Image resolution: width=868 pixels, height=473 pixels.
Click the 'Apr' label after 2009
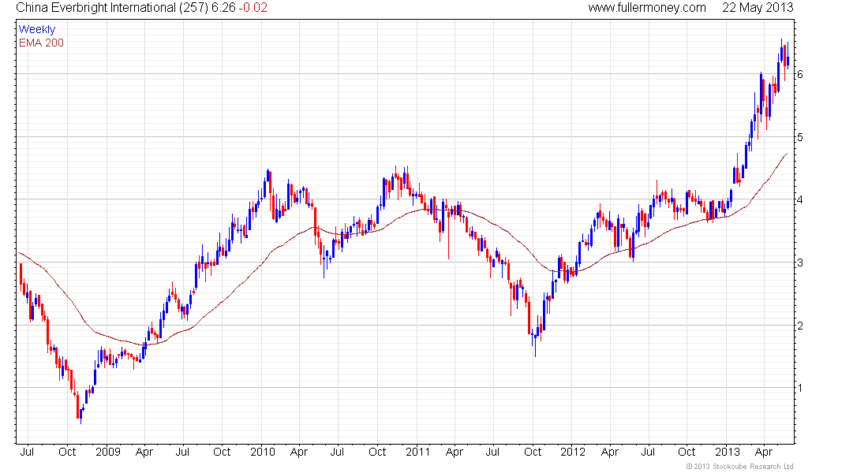(x=144, y=452)
